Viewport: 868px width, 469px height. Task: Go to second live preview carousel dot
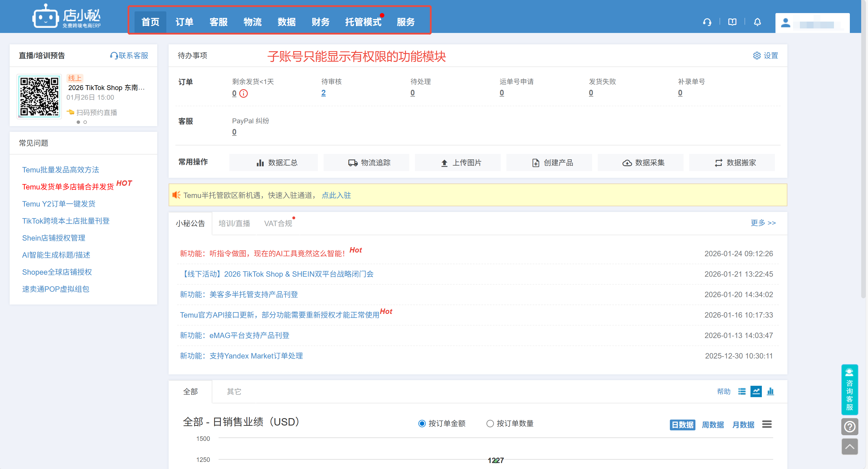click(x=85, y=122)
